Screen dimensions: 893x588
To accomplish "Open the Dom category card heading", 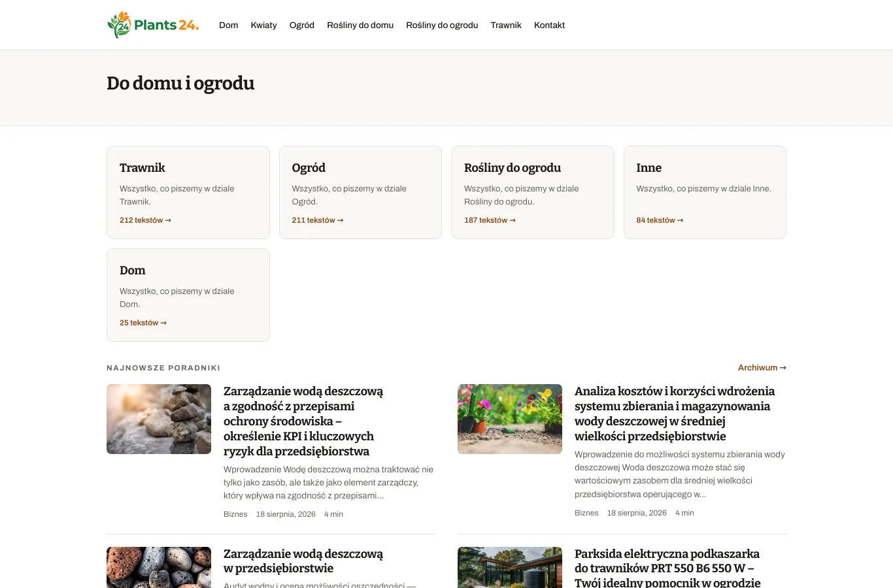I will (x=133, y=270).
